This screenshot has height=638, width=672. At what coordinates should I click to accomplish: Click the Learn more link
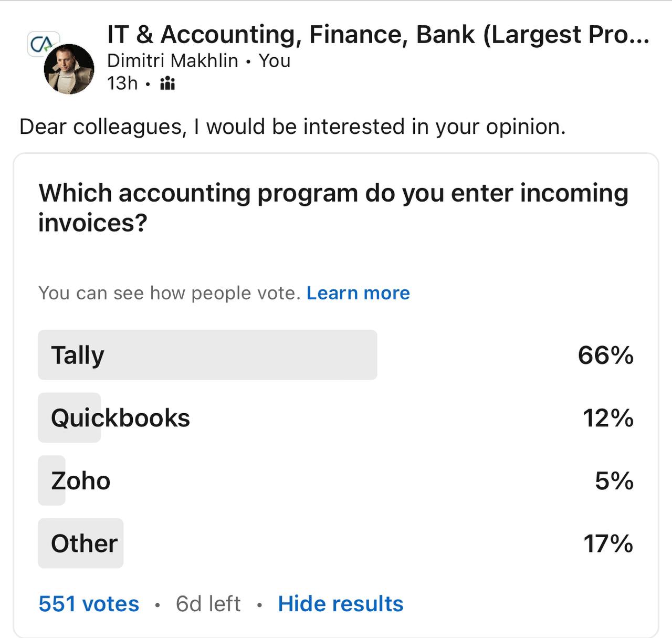coord(358,293)
